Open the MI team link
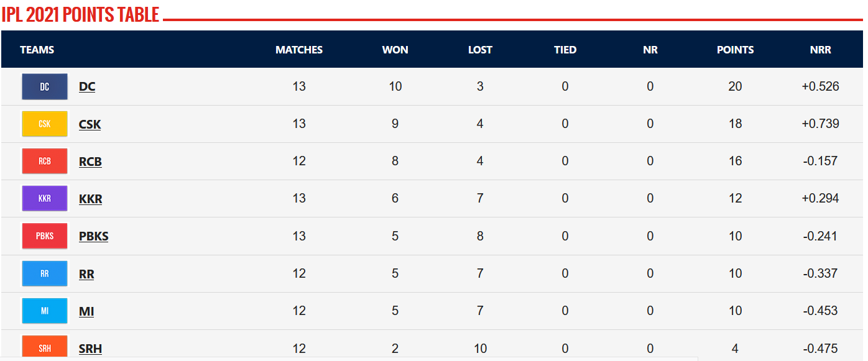 click(x=86, y=311)
